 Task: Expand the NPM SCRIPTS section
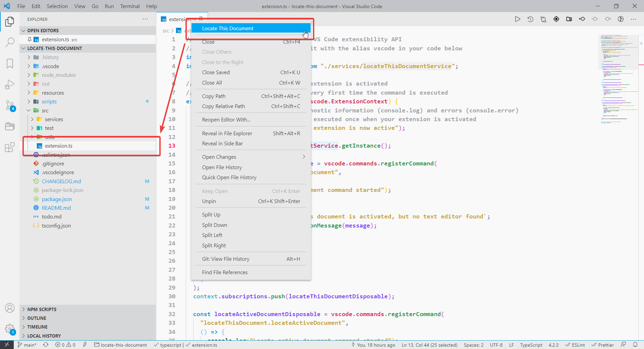(88, 309)
